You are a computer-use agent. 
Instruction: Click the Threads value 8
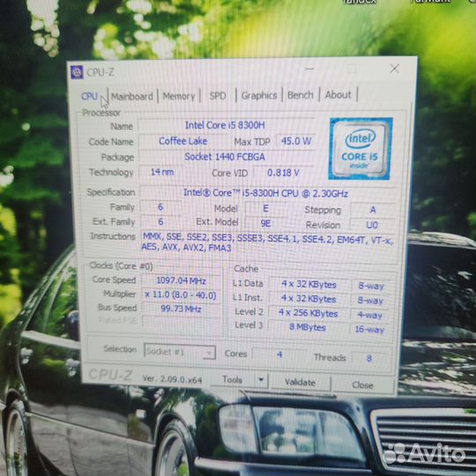tap(369, 358)
